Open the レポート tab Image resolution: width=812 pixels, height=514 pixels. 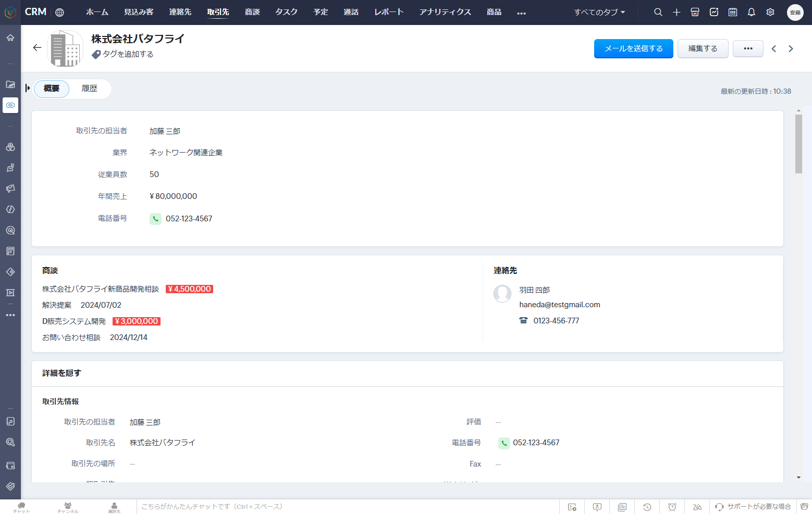[x=389, y=12]
